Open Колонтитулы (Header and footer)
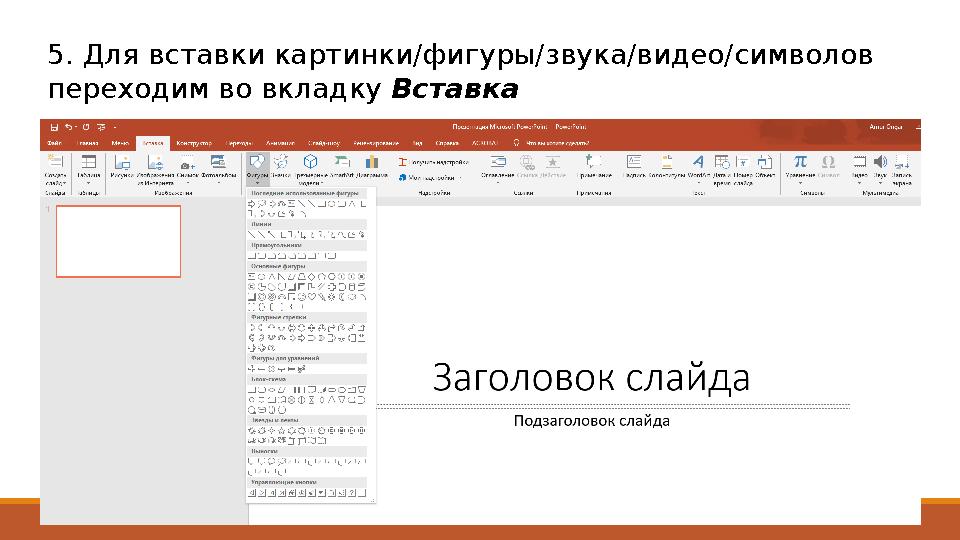This screenshot has width=960, height=540. pos(666,162)
